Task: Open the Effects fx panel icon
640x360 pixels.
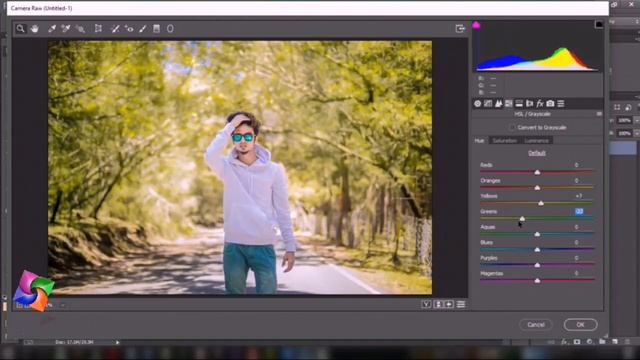Action: pos(540,104)
